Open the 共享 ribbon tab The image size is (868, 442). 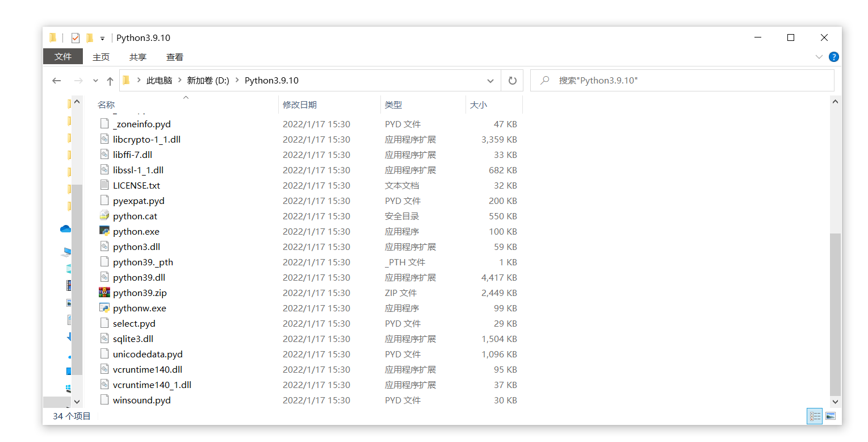pos(138,57)
